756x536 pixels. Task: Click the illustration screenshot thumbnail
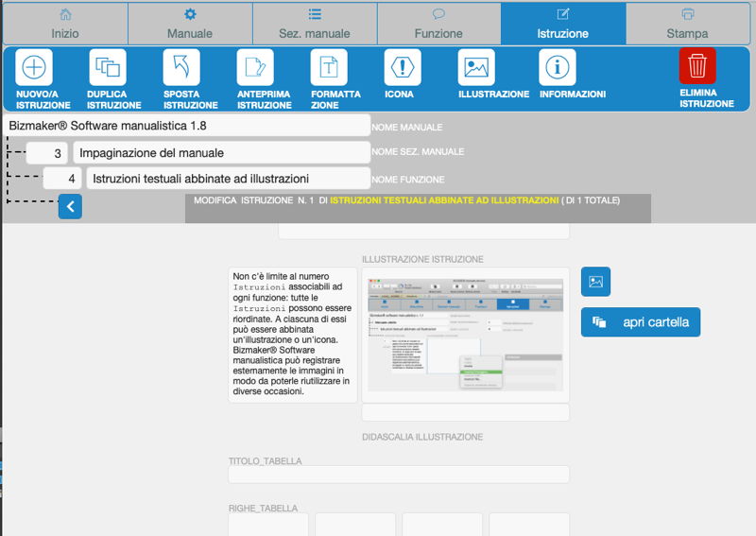(x=465, y=335)
